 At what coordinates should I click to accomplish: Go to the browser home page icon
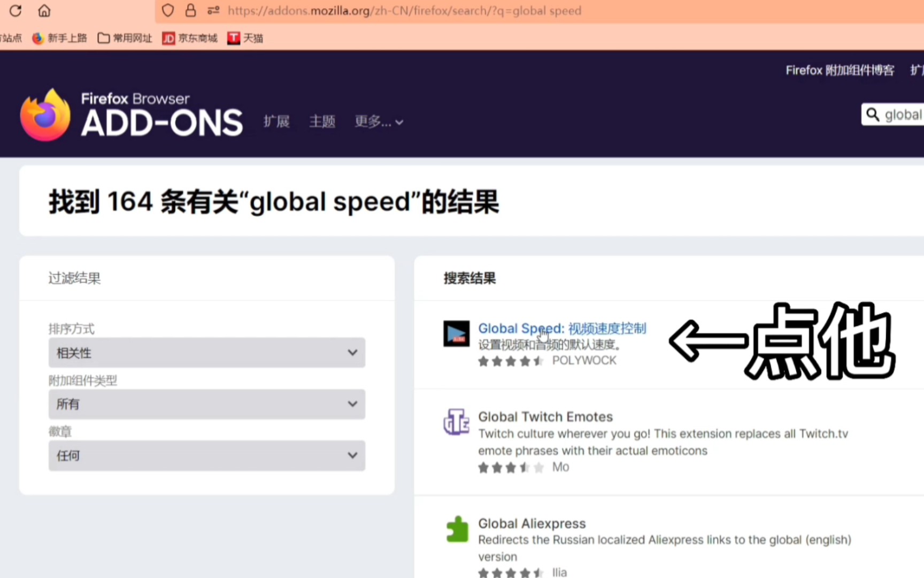(44, 10)
